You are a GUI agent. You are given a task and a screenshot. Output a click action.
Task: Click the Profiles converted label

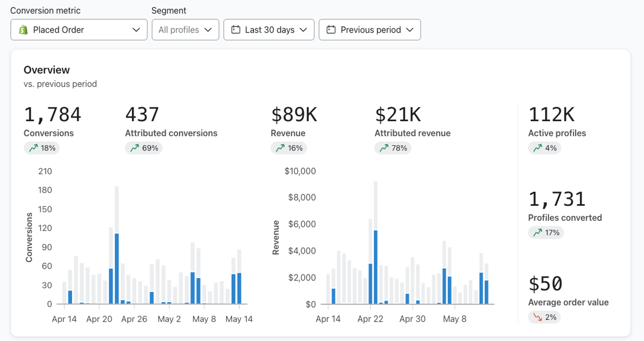pyautogui.click(x=565, y=218)
